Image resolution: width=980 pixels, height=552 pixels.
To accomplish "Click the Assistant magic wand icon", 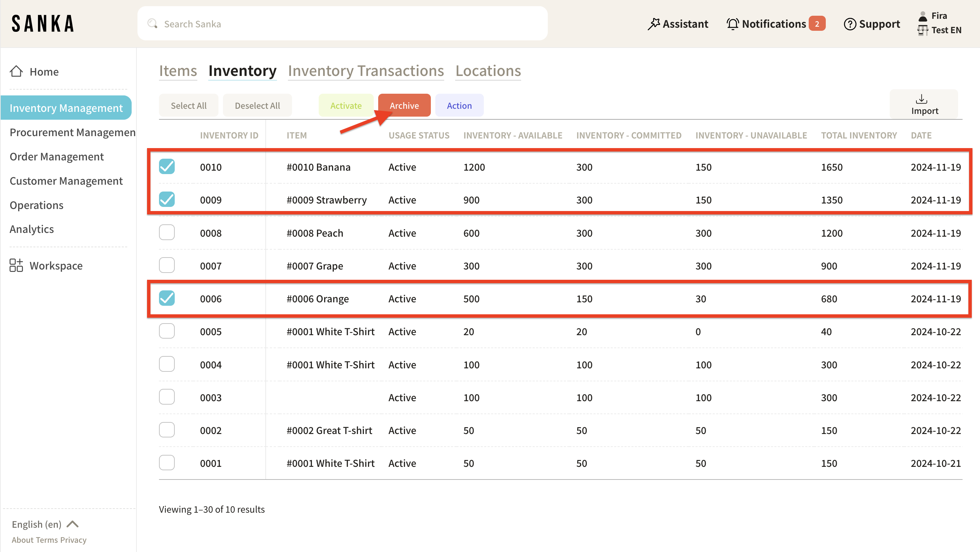I will click(653, 24).
